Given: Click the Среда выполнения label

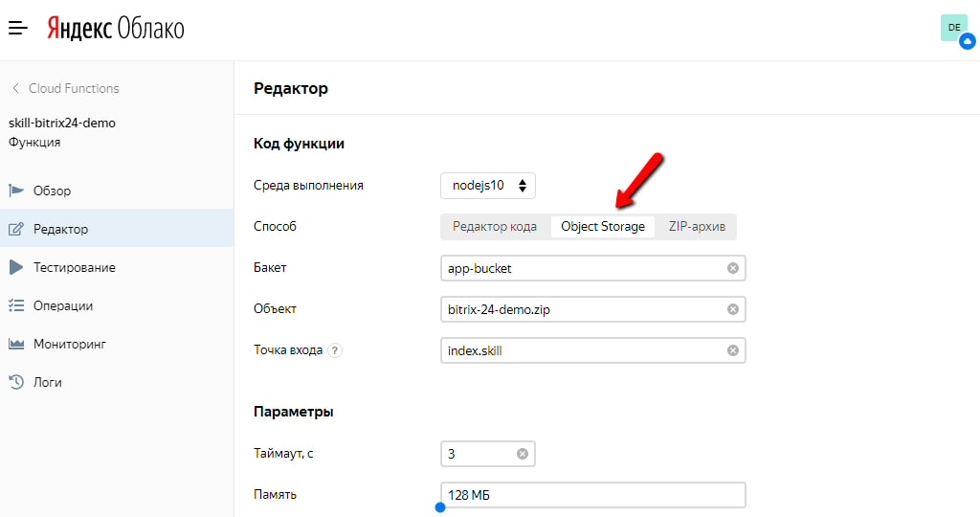Looking at the screenshot, I should (x=308, y=185).
